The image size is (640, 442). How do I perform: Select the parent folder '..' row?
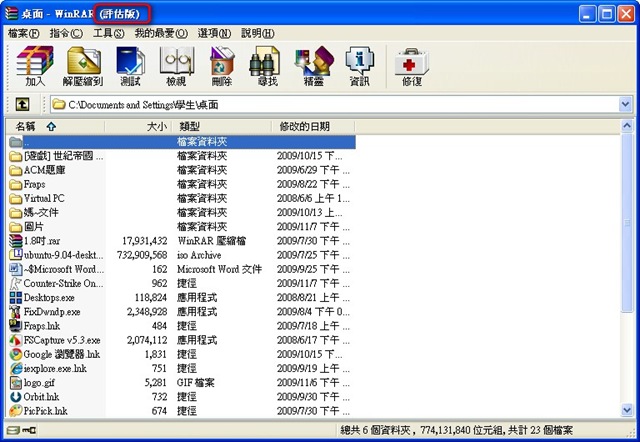tap(182, 142)
